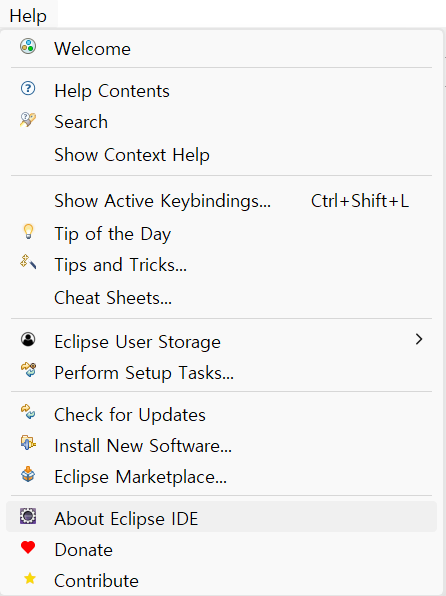Image resolution: width=446 pixels, height=596 pixels.
Task: Click the Tips and Tricks wand icon
Action: point(28,262)
